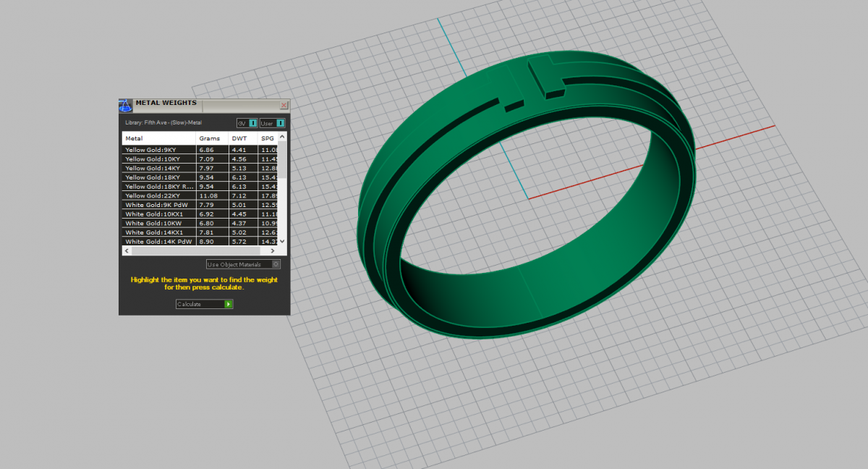
Task: Close the Metal Weights panel
Action: (x=284, y=105)
